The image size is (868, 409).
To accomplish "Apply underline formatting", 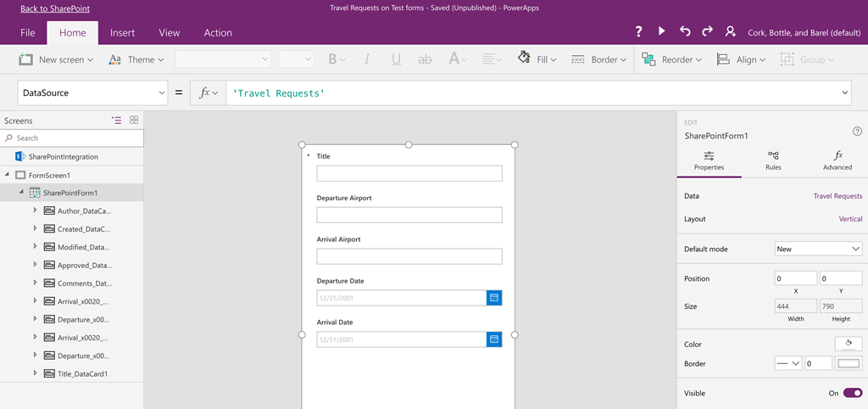I will 396,59.
